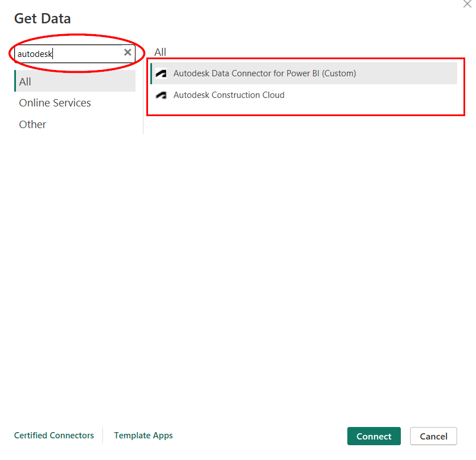Cancel the Get Data dialog

coord(433,436)
